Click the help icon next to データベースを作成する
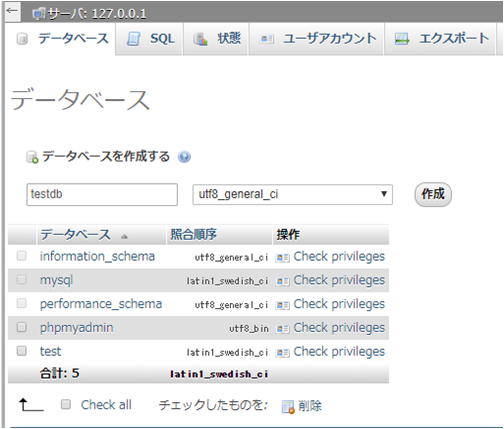The height and width of the screenshot is (429, 504). click(x=184, y=157)
